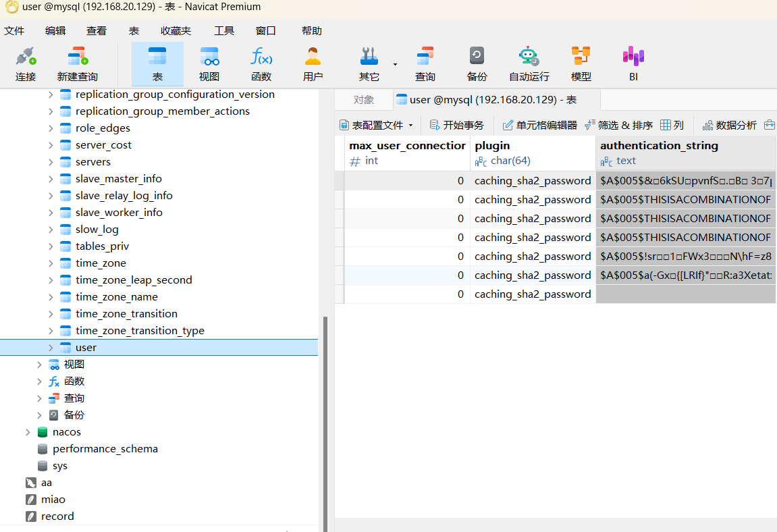The height and width of the screenshot is (532, 777).
Task: Open the dropdown arrow next to 其它
Action: pos(395,64)
